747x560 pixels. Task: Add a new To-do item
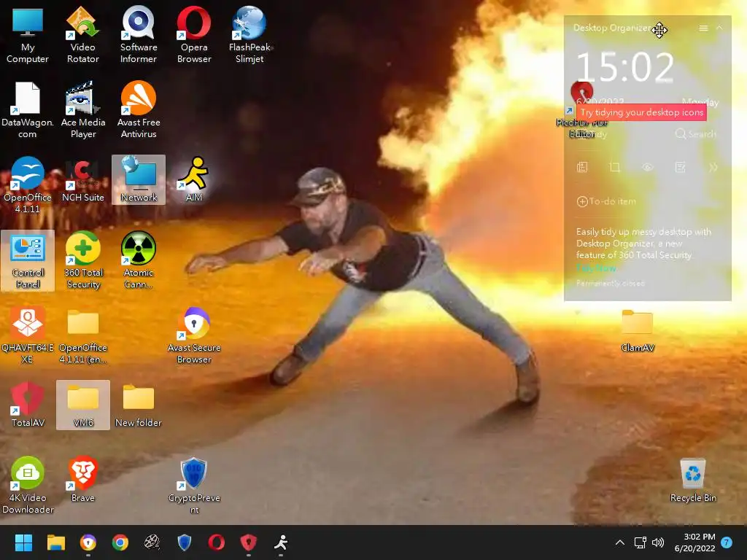coord(606,201)
